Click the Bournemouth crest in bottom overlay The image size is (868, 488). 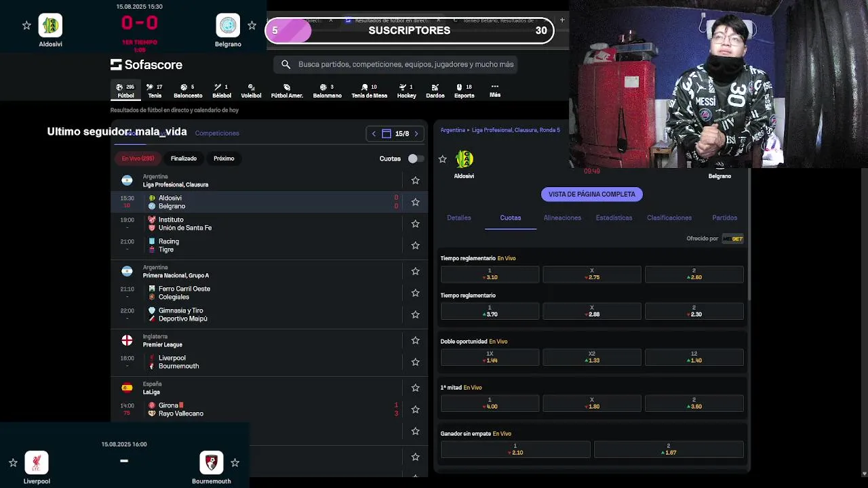tap(212, 463)
